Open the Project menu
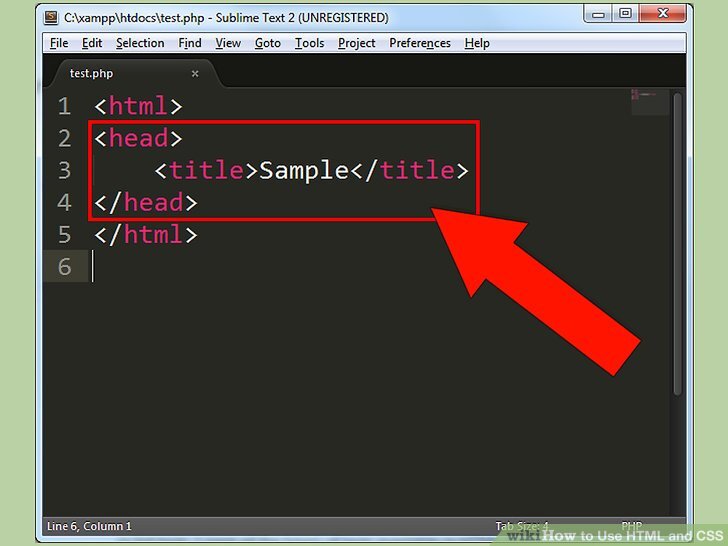728x546 pixels. pyautogui.click(x=357, y=43)
